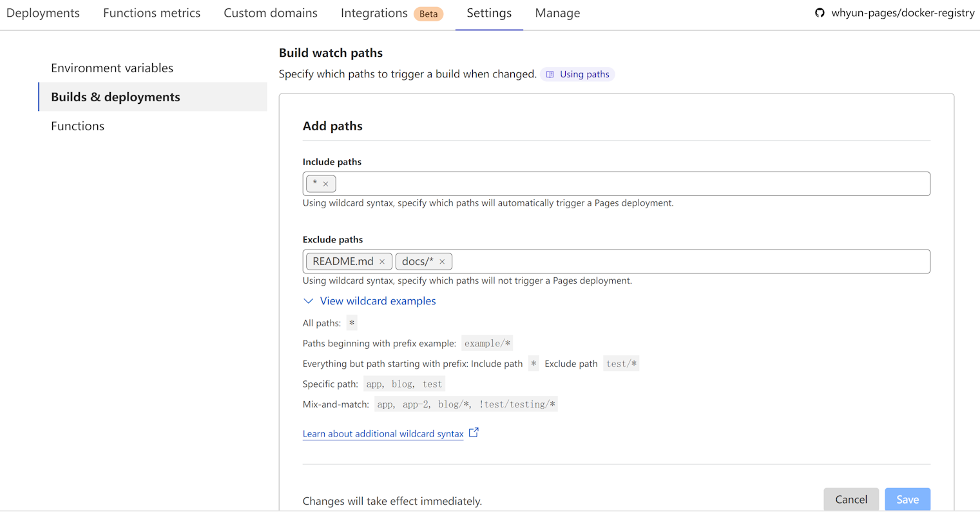Viewport: 980px width, 512px height.
Task: Open Environment variables in the sidebar
Action: click(x=112, y=68)
